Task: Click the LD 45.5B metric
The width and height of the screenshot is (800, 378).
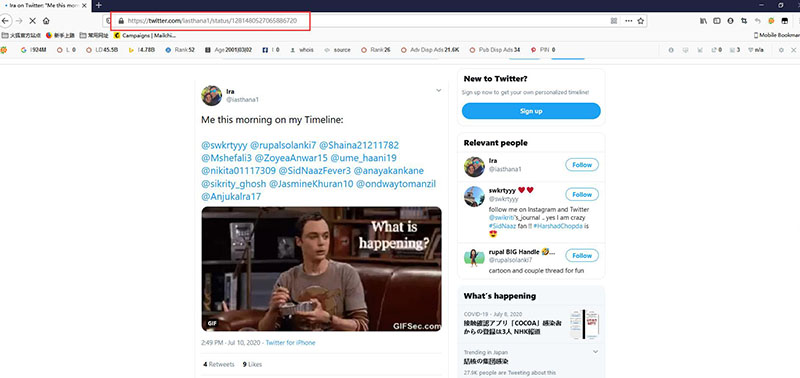Action: [x=102, y=50]
